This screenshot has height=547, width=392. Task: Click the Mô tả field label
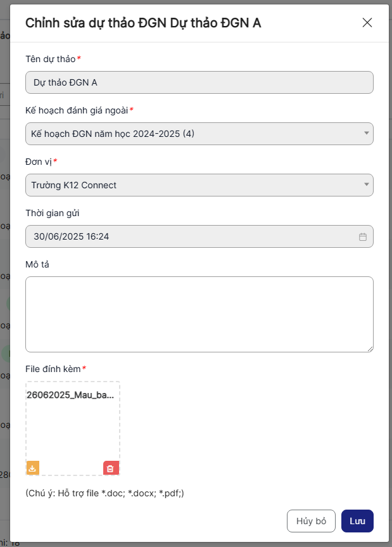click(37, 264)
